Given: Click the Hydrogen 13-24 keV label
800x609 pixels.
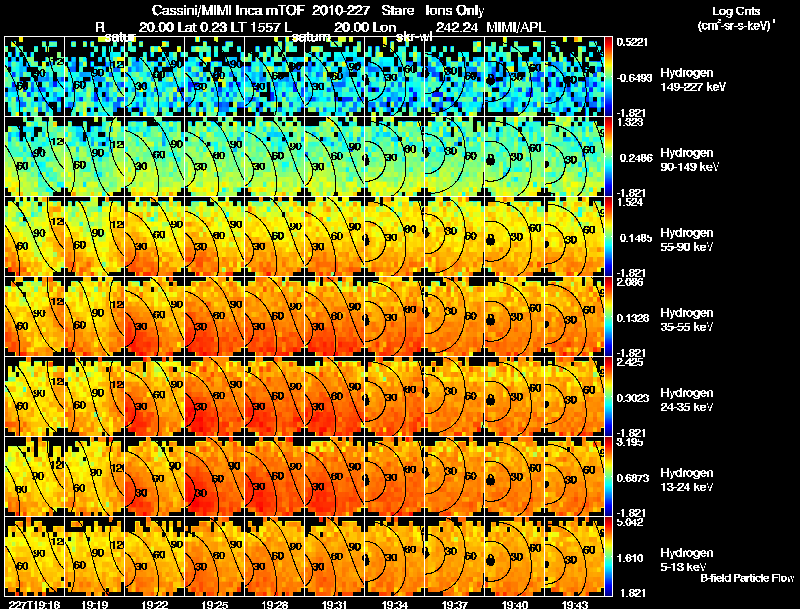Looking at the screenshot, I should [x=687, y=480].
